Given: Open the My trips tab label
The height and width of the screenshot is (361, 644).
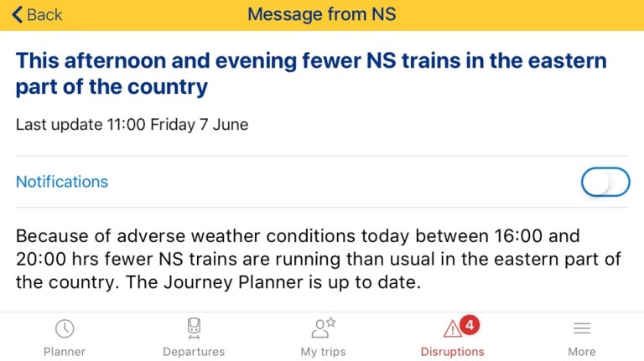Looking at the screenshot, I should [x=323, y=352].
